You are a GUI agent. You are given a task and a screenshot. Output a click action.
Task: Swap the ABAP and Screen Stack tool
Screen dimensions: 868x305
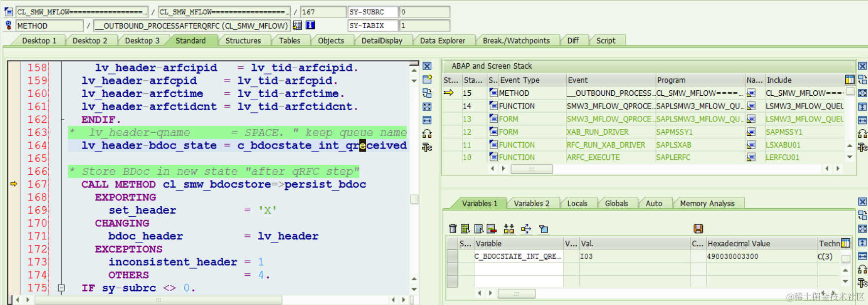(863, 79)
